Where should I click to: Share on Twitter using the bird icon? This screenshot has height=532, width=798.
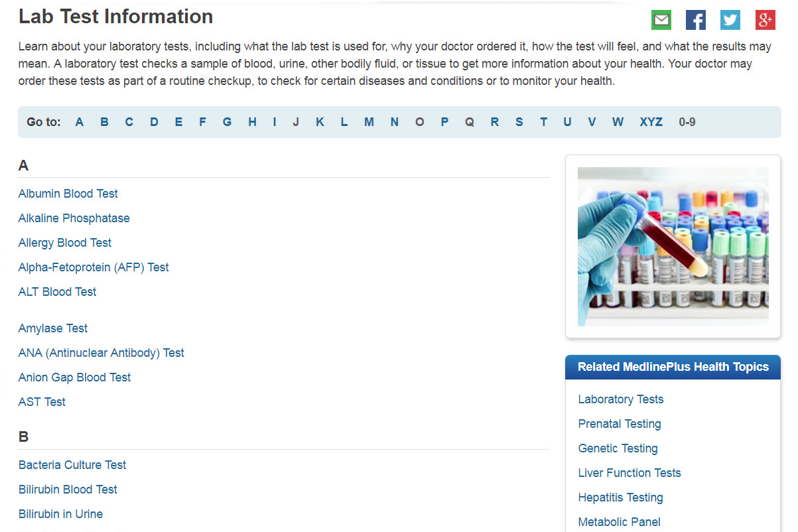point(730,20)
